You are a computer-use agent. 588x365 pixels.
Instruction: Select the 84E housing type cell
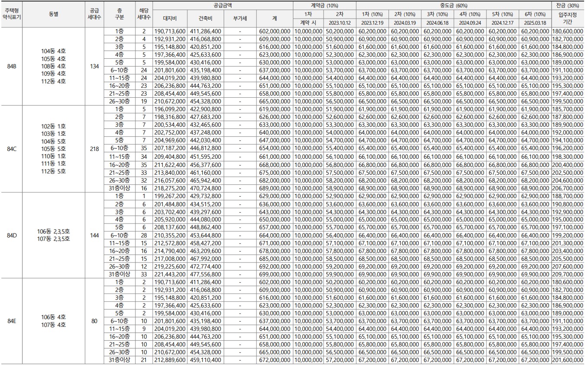pos(11,321)
